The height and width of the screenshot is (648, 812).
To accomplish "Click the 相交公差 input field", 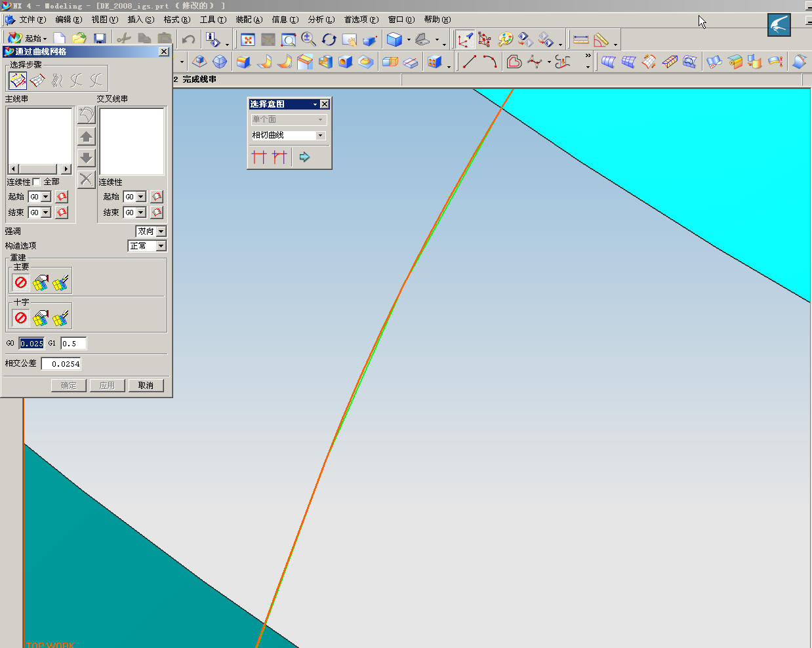I will (62, 364).
